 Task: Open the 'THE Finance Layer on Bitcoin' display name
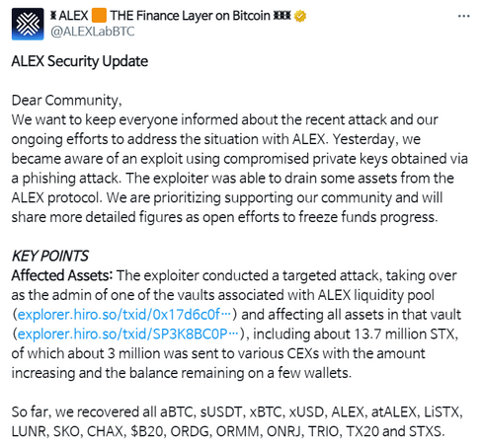[190, 16]
